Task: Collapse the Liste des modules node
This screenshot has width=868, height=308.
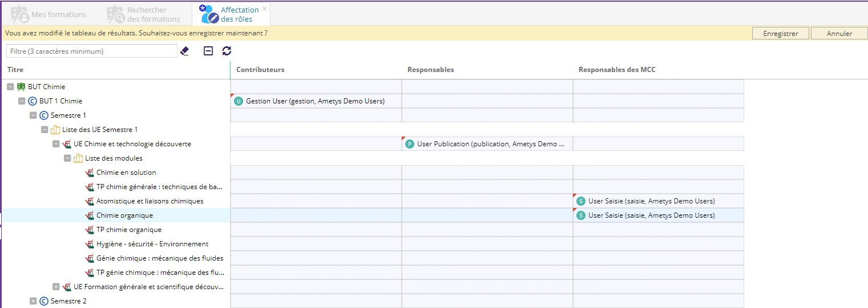Action: coord(67,158)
